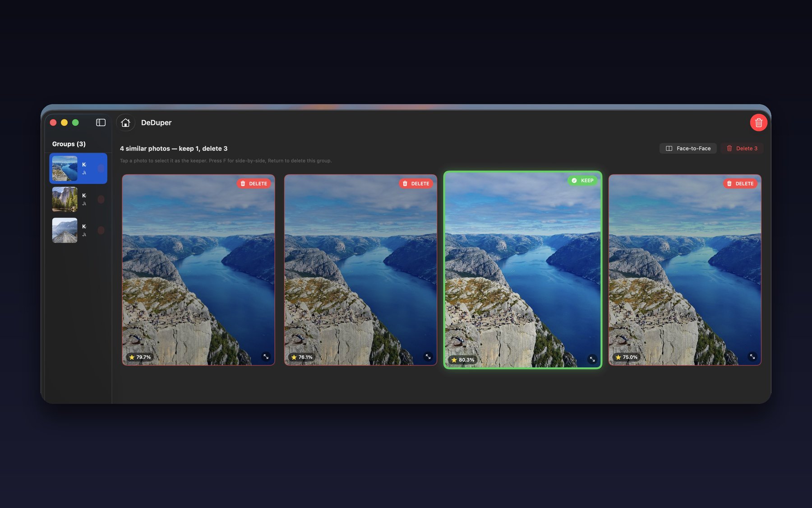Toggle the red dot on the first group
This screenshot has width=812, height=508.
tap(101, 168)
